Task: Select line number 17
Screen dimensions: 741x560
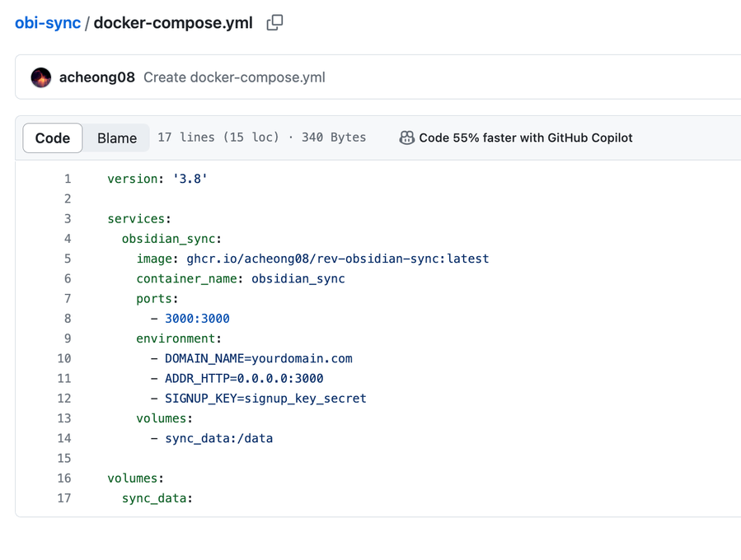Action: point(64,498)
